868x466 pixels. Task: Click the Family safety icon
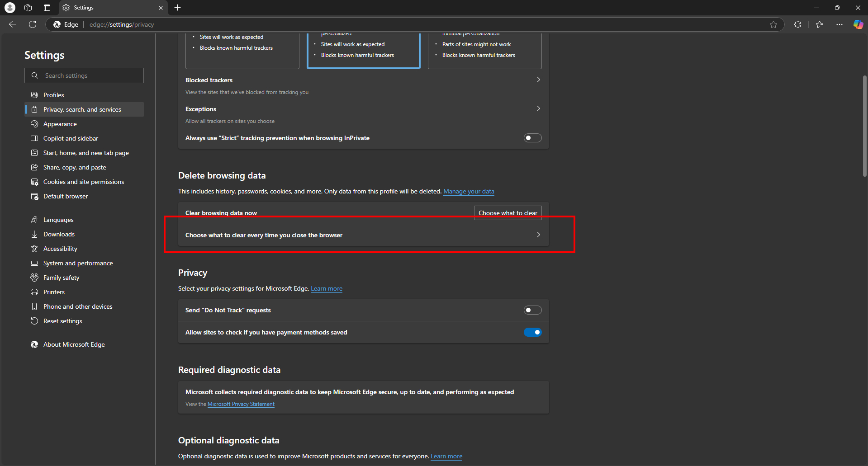34,278
